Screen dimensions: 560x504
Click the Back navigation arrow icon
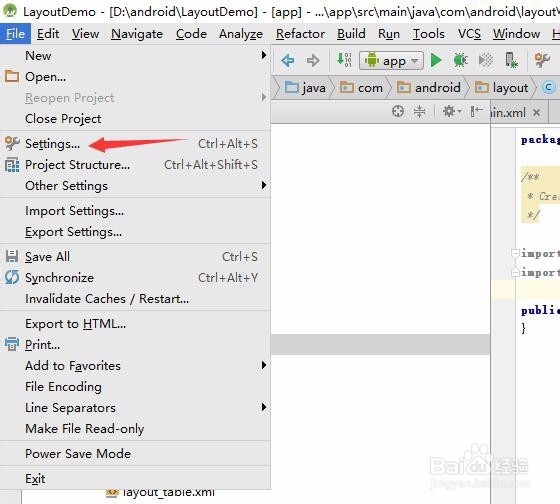pos(288,60)
